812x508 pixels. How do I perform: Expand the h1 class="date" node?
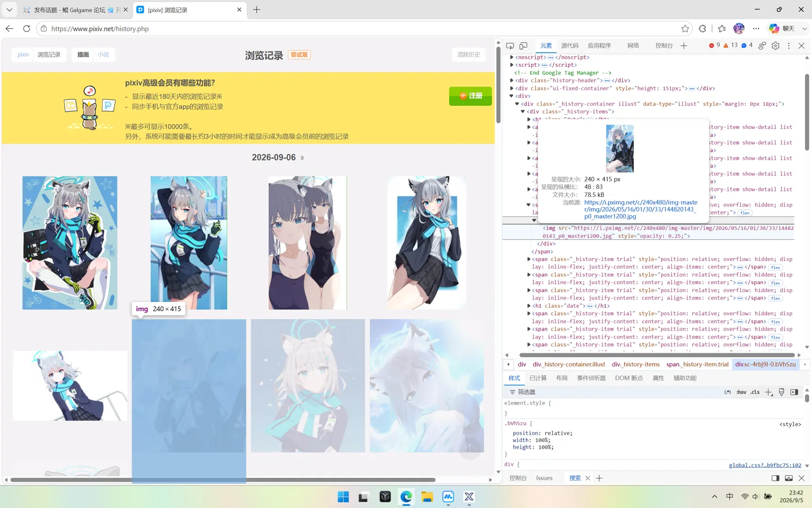pos(529,306)
